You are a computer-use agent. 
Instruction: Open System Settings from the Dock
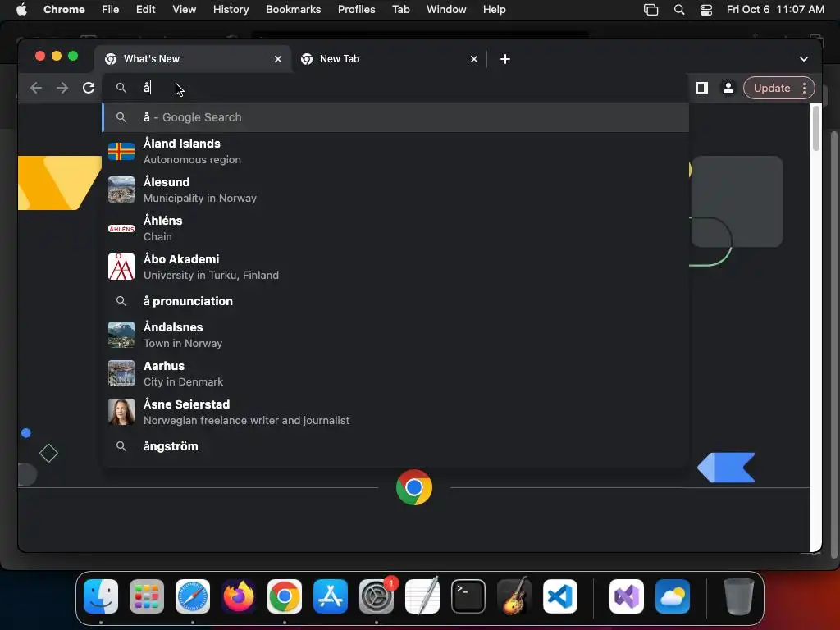pyautogui.click(x=377, y=596)
